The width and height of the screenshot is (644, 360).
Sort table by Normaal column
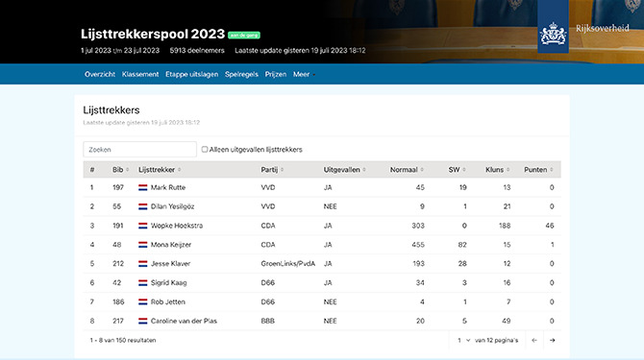coord(407,170)
